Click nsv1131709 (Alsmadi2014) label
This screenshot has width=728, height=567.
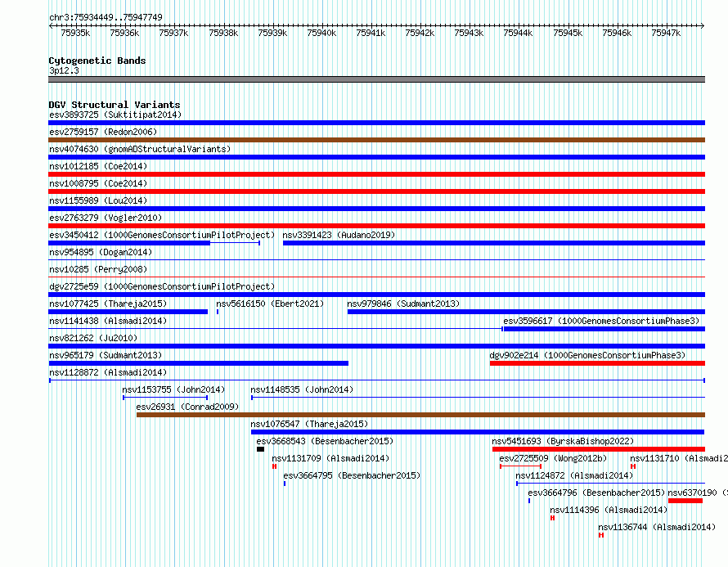pos(330,458)
